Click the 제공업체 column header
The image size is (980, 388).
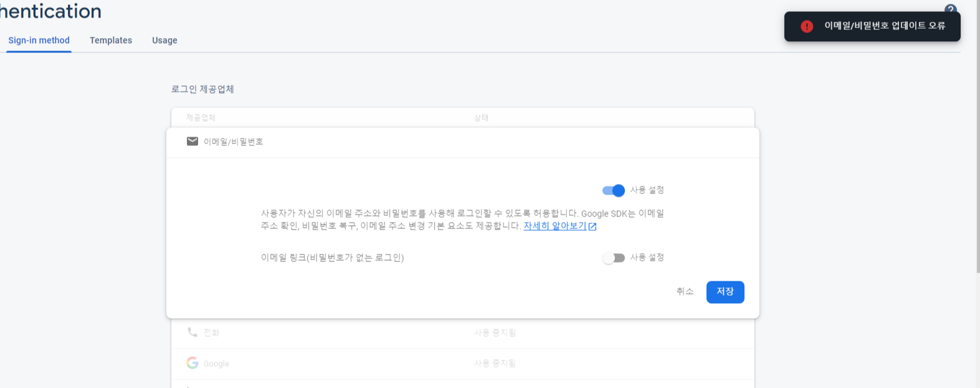pyautogui.click(x=201, y=118)
